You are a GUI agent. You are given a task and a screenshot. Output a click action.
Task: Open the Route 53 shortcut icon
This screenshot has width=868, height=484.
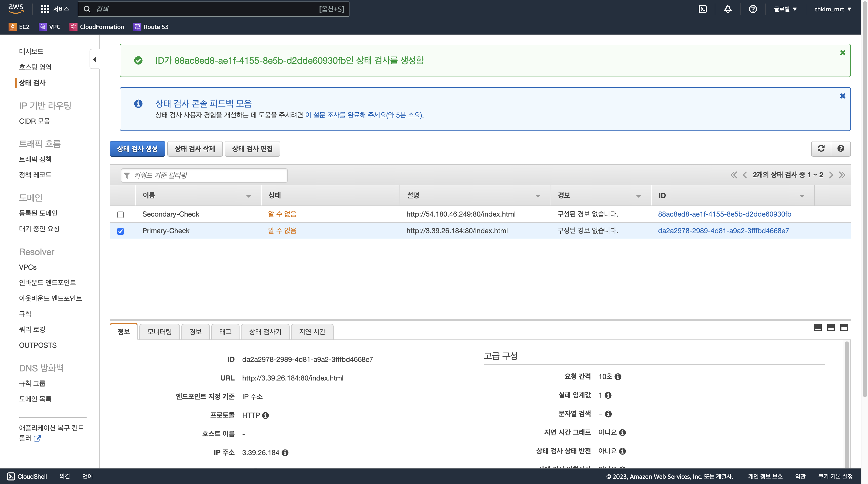[x=137, y=27]
